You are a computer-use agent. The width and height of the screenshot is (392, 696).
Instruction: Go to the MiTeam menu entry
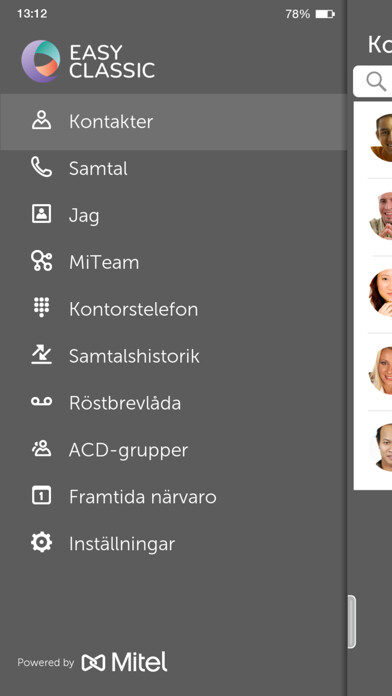pos(173,262)
